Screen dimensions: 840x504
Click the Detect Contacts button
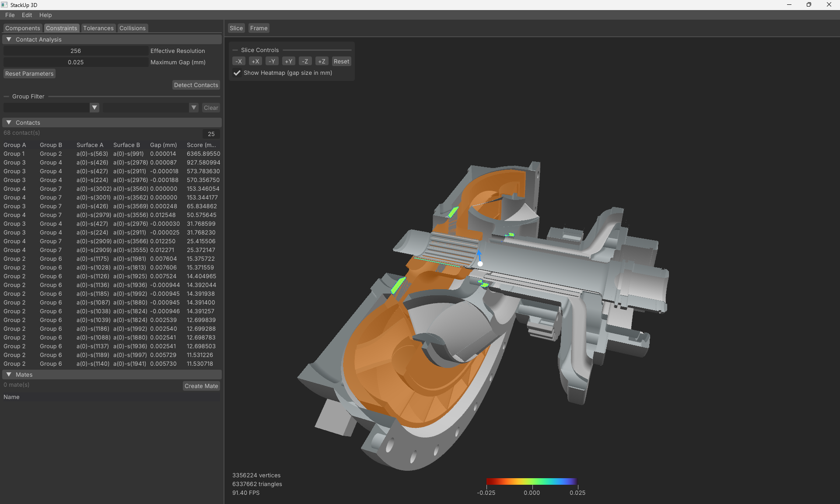[x=196, y=85]
